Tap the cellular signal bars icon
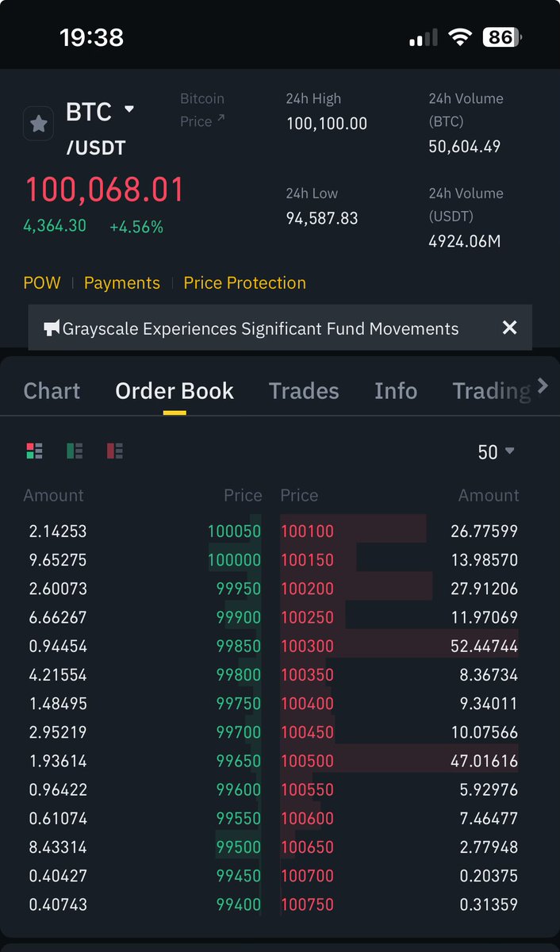Screen dimensions: 560x952 point(424,37)
